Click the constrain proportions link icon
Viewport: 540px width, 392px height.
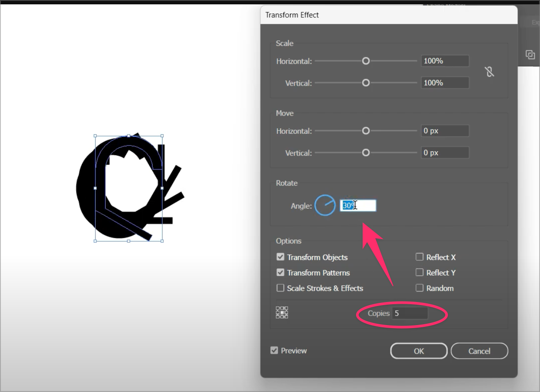pos(490,72)
